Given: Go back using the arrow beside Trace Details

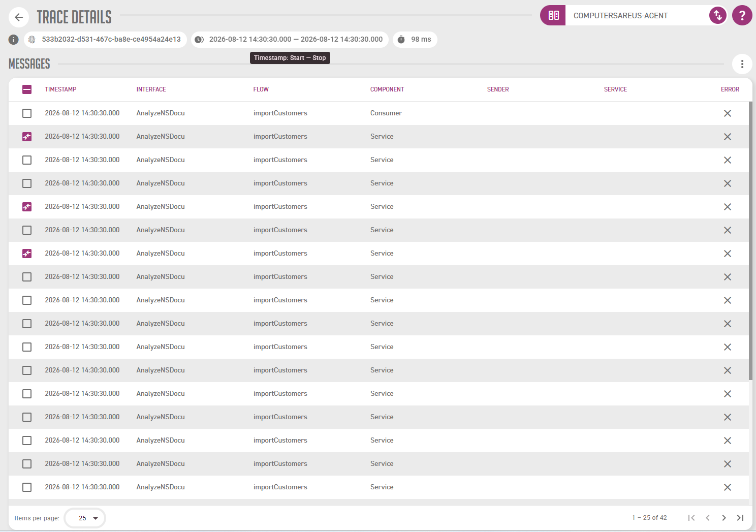Looking at the screenshot, I should pos(19,17).
